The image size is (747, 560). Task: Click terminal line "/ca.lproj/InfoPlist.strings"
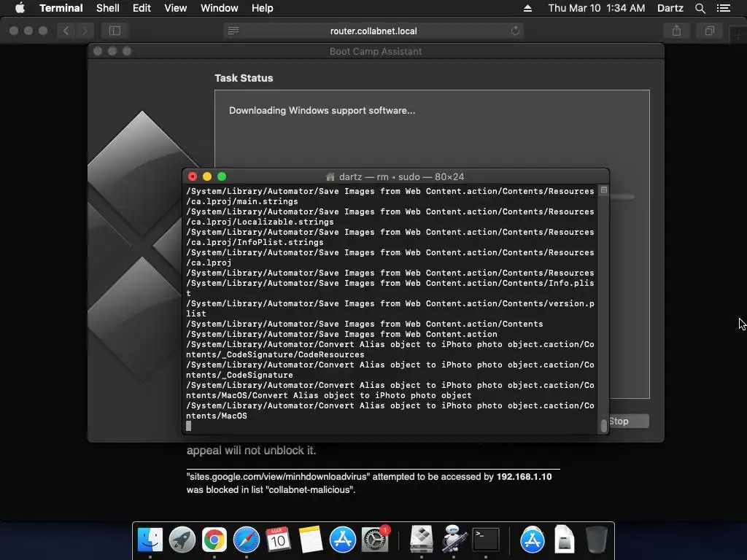[x=255, y=242]
